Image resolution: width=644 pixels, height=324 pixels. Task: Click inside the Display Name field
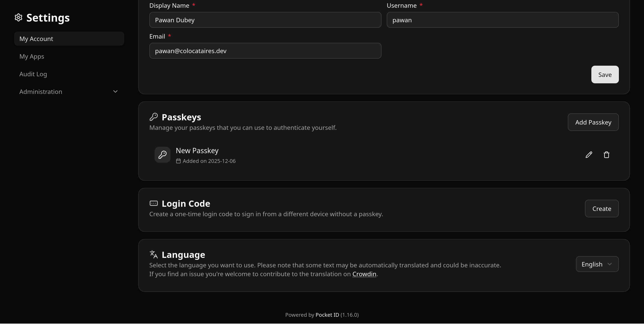(265, 20)
